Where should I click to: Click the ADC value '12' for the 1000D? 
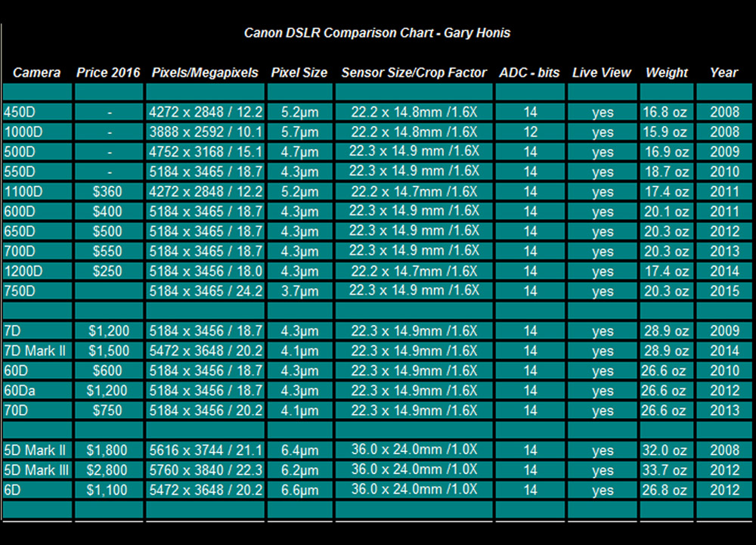coord(530,132)
